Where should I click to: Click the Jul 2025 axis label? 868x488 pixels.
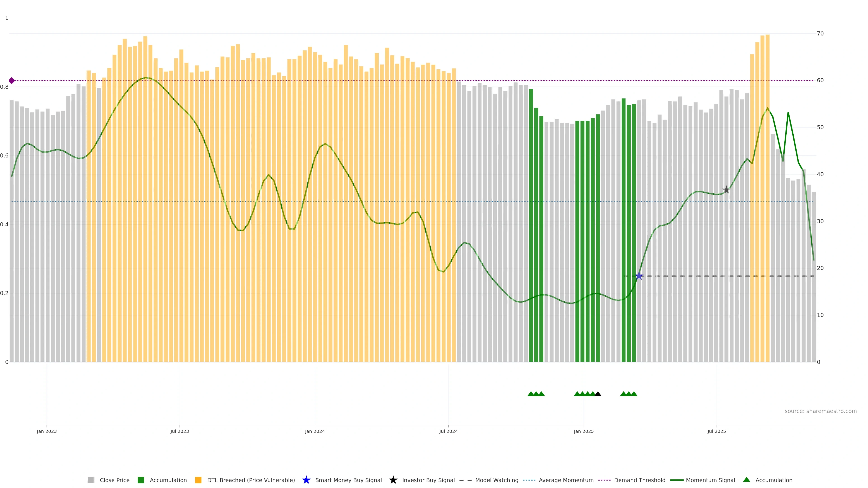pyautogui.click(x=717, y=432)
